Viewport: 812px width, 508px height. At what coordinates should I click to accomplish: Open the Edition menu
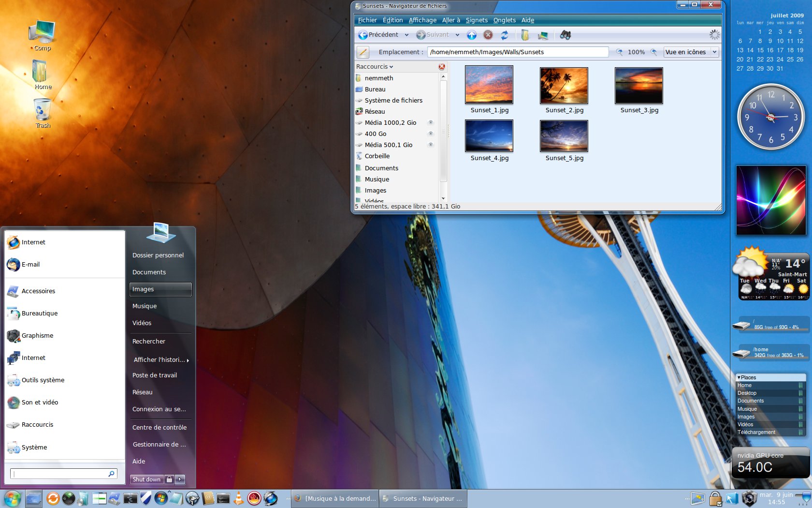[x=392, y=20]
